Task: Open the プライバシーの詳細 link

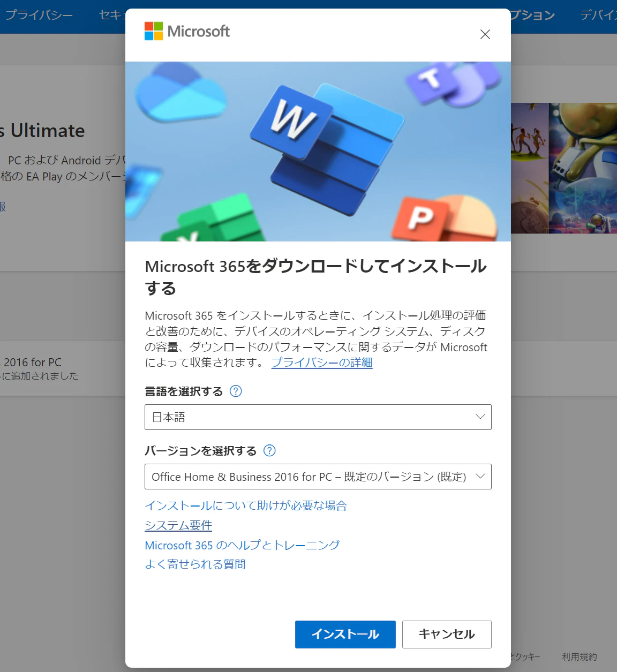Action: [322, 363]
